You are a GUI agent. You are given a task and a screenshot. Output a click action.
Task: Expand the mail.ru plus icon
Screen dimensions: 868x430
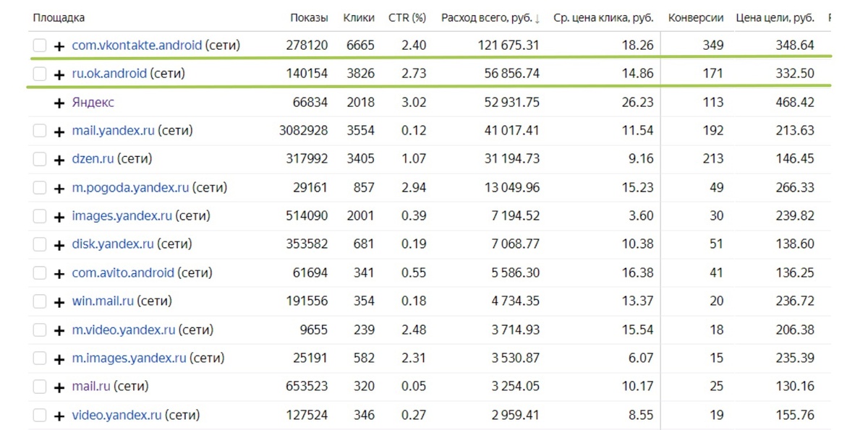pyautogui.click(x=60, y=387)
